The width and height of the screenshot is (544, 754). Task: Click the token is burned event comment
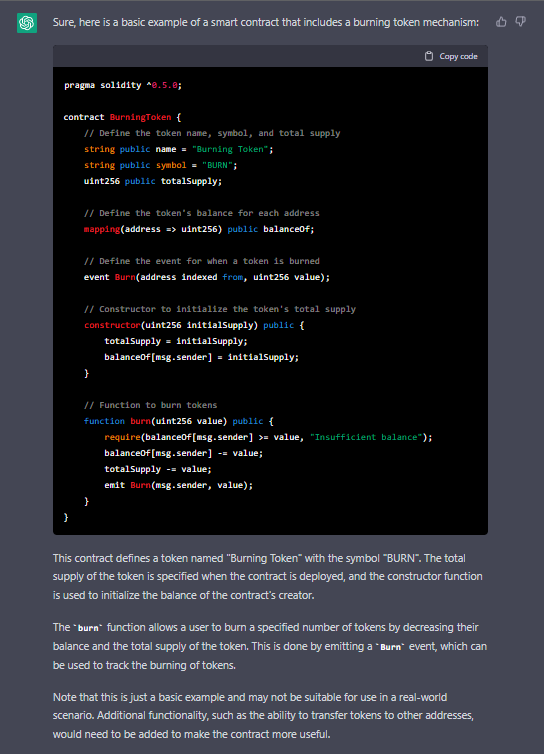202,261
